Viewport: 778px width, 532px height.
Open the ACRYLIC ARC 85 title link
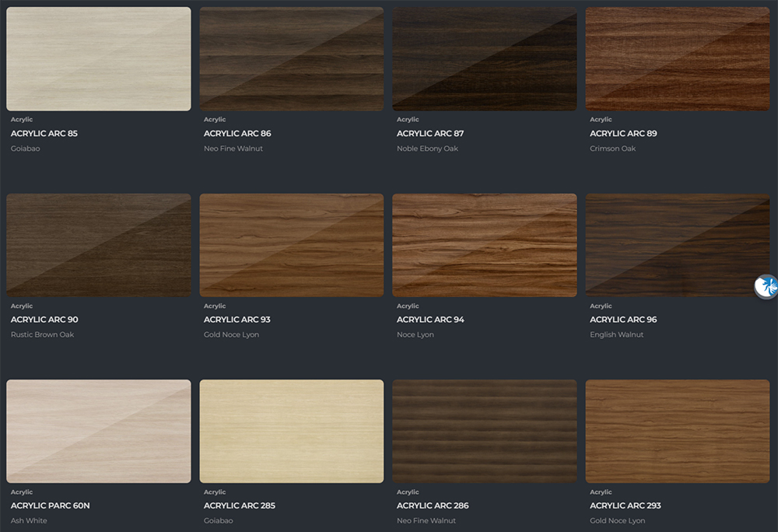coord(44,133)
